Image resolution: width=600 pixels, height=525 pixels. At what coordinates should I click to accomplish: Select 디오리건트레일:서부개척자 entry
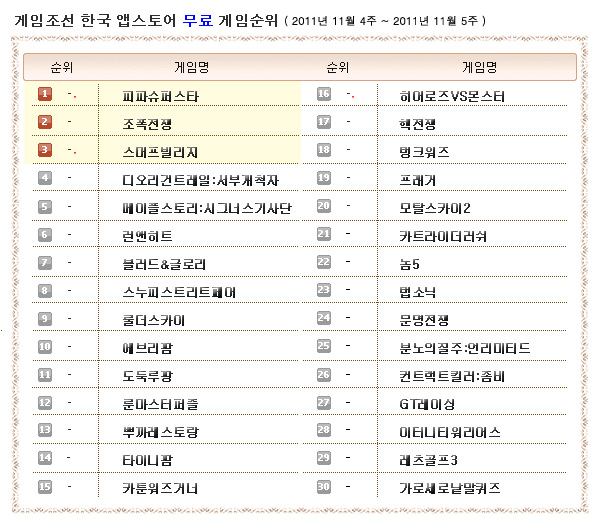pyautogui.click(x=201, y=180)
